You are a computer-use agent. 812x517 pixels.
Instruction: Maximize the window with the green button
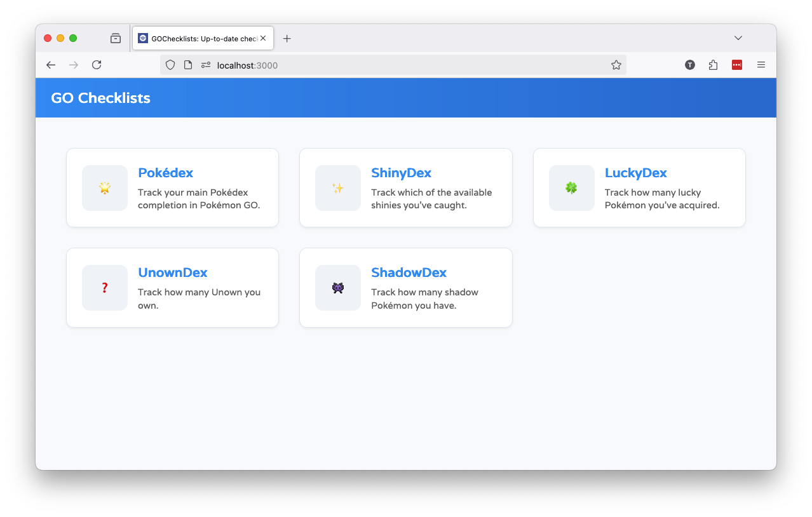click(73, 38)
